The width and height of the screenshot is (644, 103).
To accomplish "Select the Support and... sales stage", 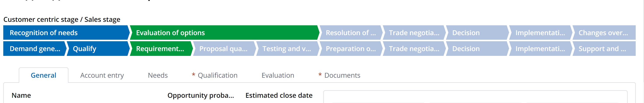I will pyautogui.click(x=603, y=49).
